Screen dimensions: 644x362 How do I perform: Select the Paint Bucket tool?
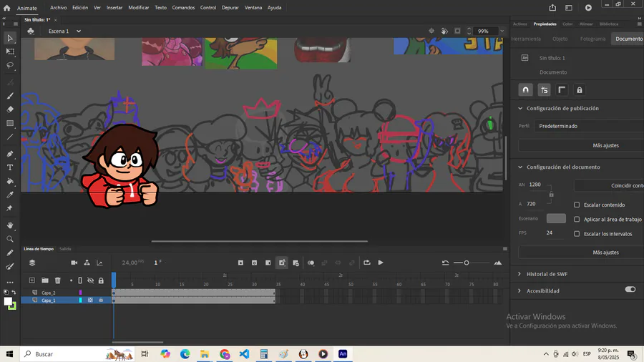(x=10, y=181)
